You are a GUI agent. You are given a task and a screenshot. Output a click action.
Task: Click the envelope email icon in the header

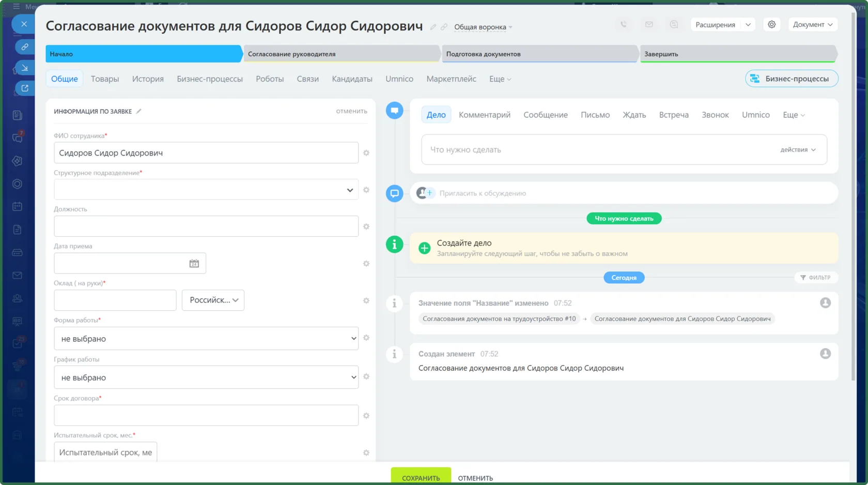coord(649,24)
